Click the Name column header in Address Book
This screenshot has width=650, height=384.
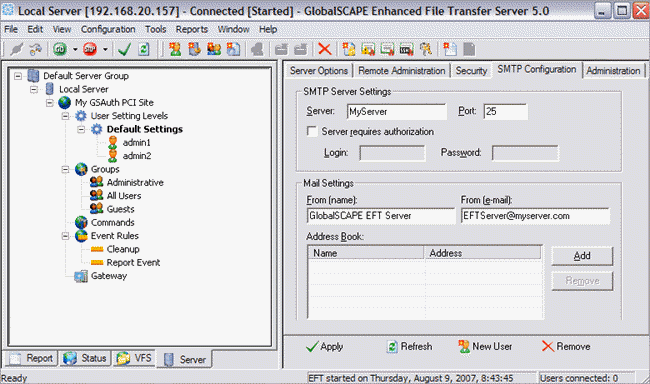click(x=366, y=253)
